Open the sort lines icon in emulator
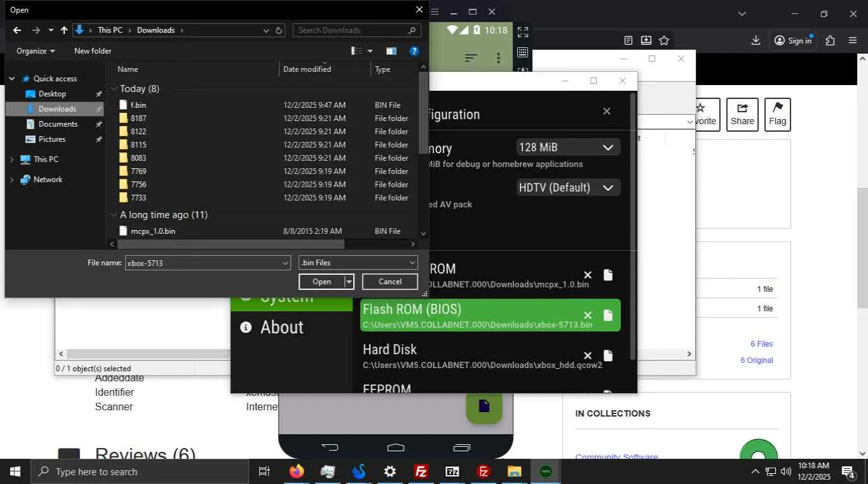This screenshot has height=484, width=868. pos(471,58)
